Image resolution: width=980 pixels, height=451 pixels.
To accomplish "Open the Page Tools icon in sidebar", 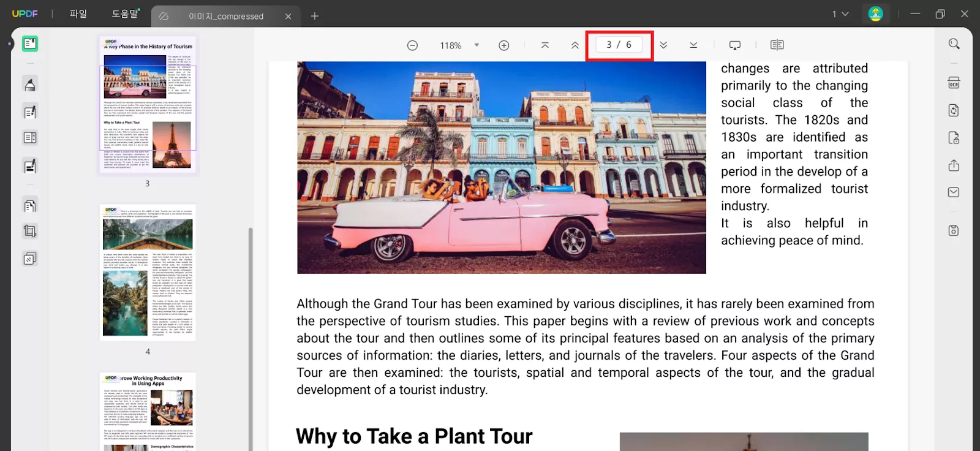I will click(x=30, y=206).
